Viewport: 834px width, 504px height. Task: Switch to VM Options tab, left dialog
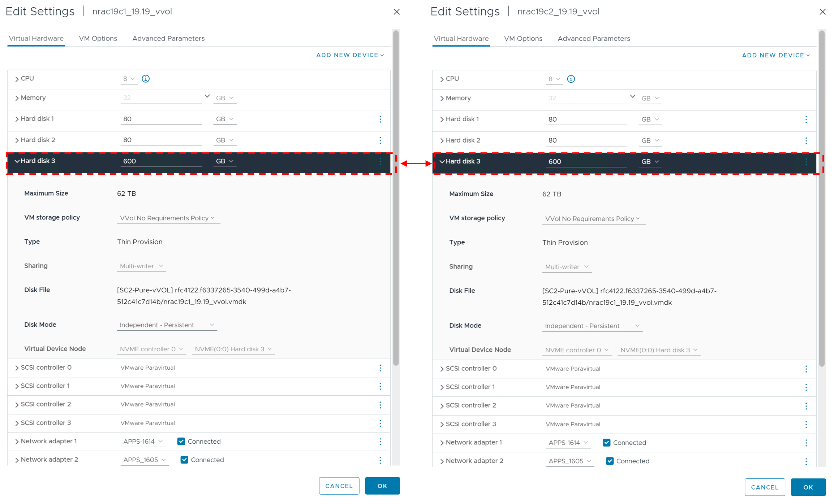coord(98,39)
